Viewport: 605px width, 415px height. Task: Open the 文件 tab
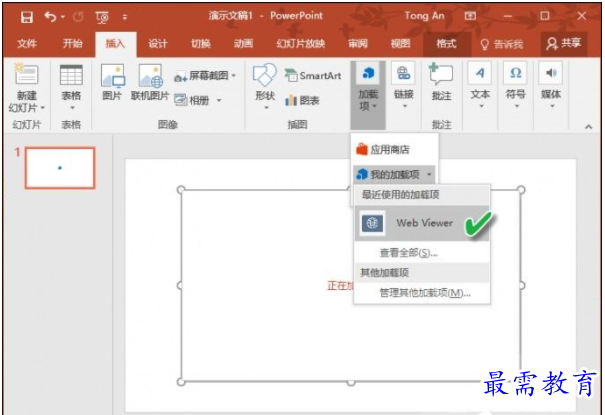click(27, 44)
